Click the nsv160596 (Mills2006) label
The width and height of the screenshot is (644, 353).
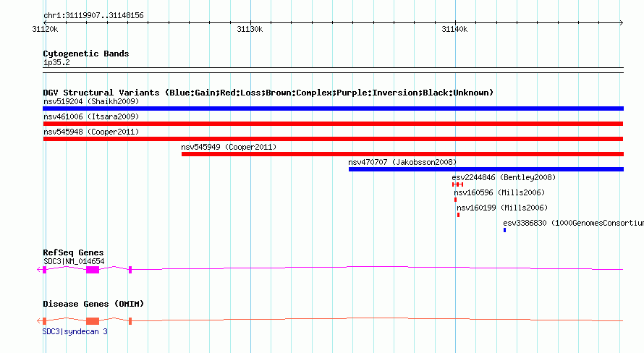coord(499,192)
